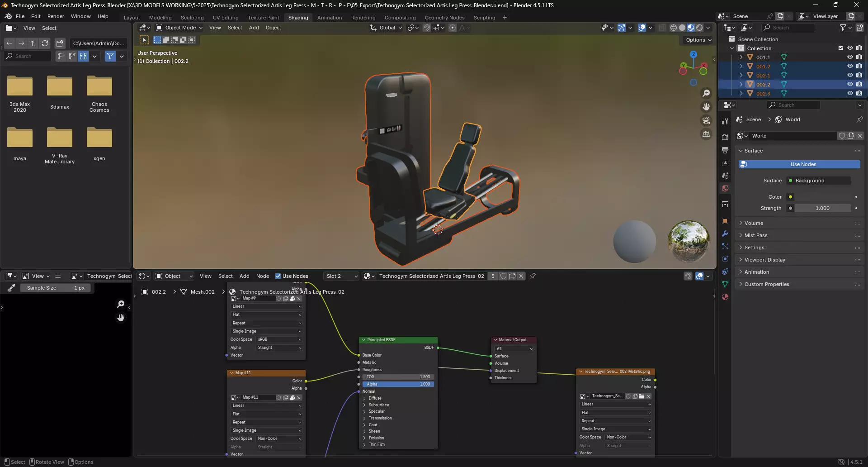This screenshot has height=467, width=868.
Task: Go back in the file browser
Action: coord(9,43)
